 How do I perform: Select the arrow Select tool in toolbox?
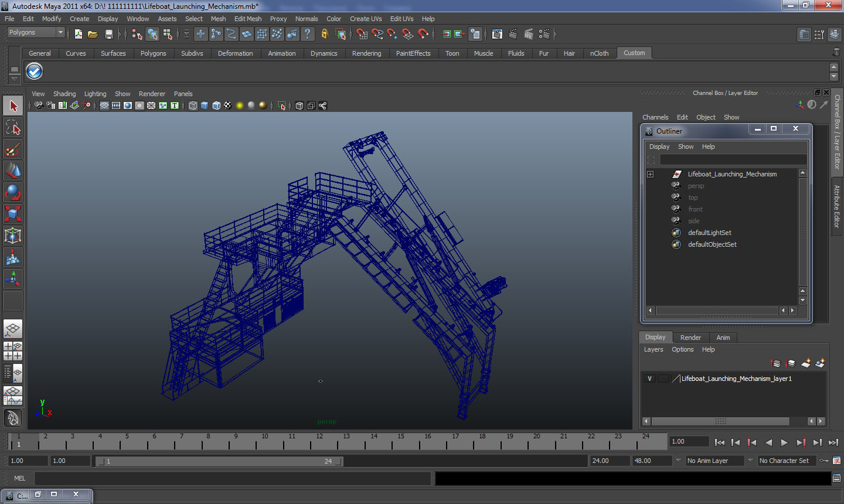pos(13,106)
